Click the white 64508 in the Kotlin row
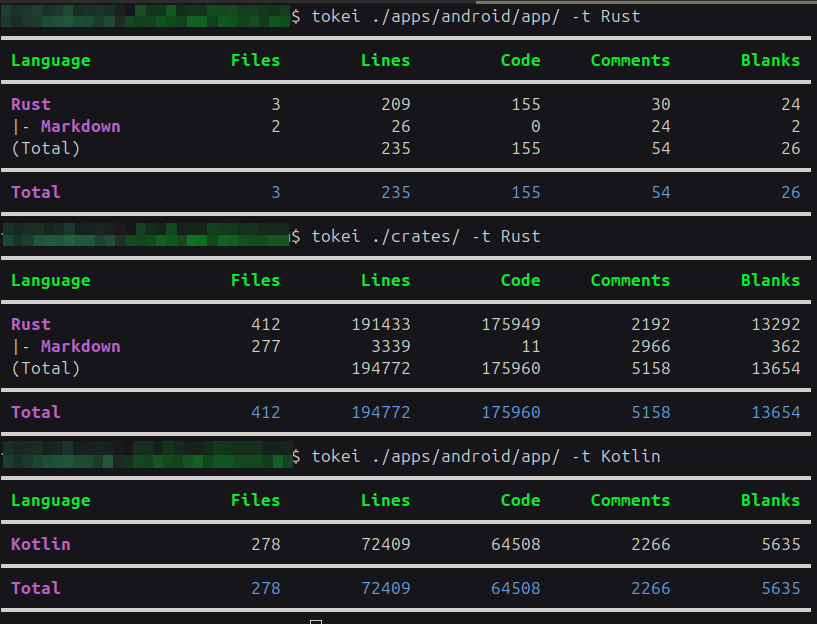Viewport: 817px width, 624px height. click(516, 544)
